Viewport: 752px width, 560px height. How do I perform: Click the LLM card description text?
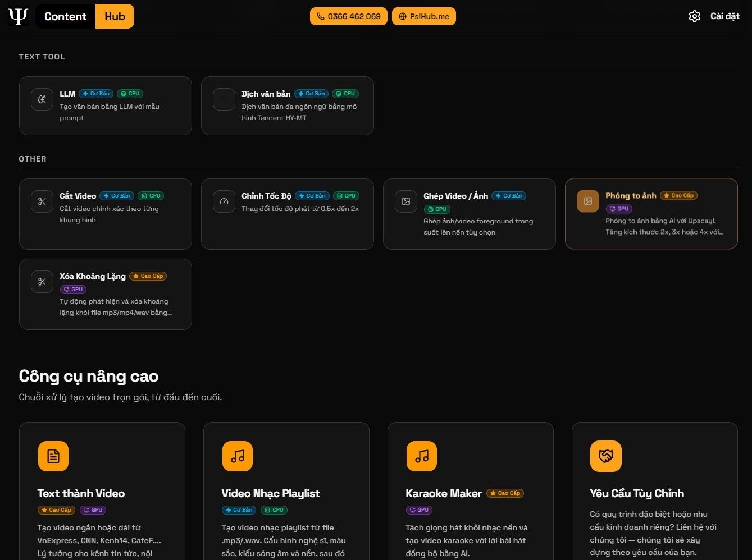pos(110,112)
